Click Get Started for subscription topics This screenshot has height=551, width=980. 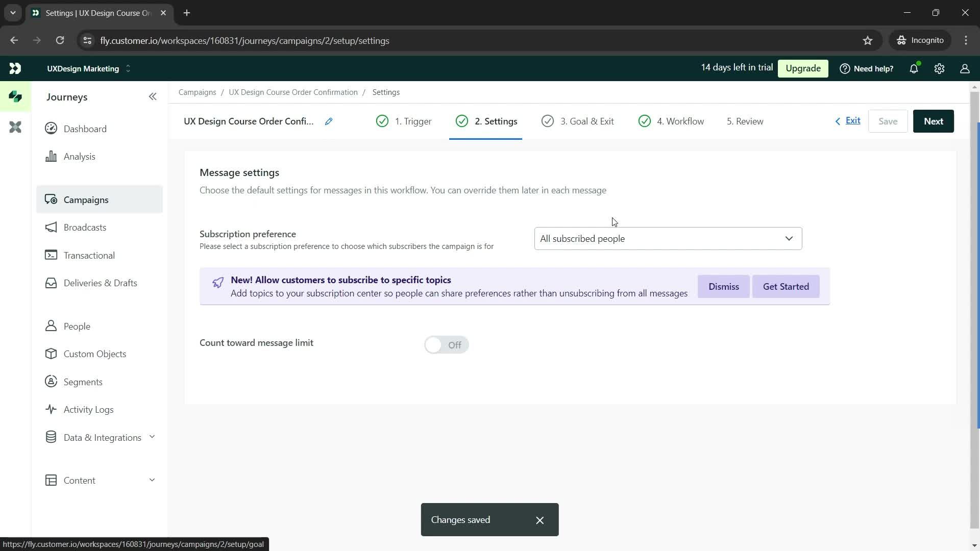787,286
